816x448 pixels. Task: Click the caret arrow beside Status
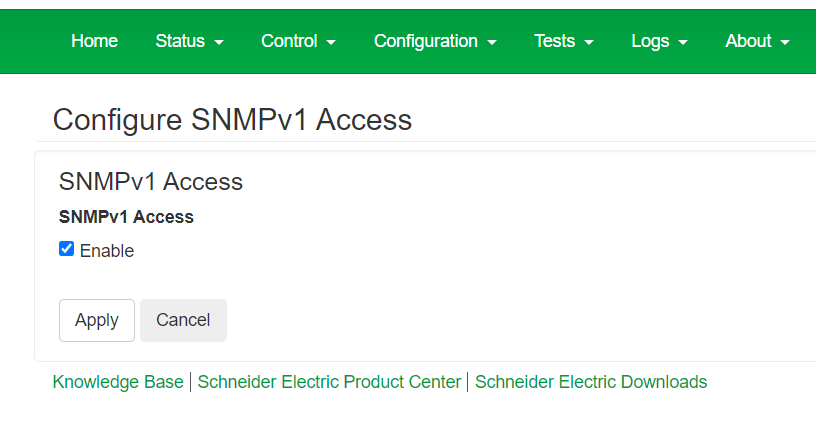point(219,43)
